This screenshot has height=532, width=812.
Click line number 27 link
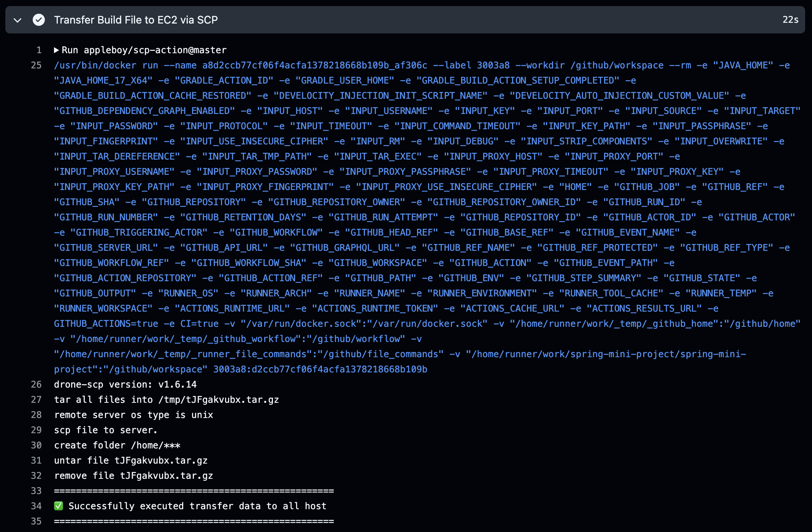coord(36,400)
